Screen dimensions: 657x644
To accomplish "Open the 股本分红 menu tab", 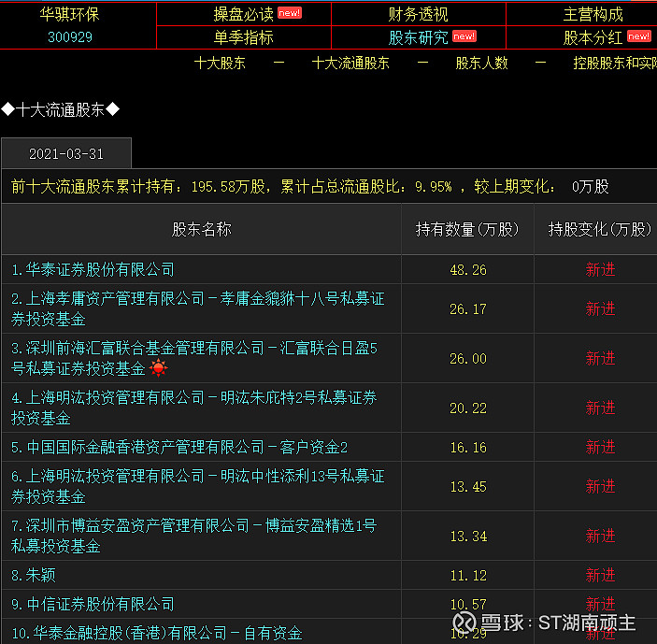I will 593,37.
